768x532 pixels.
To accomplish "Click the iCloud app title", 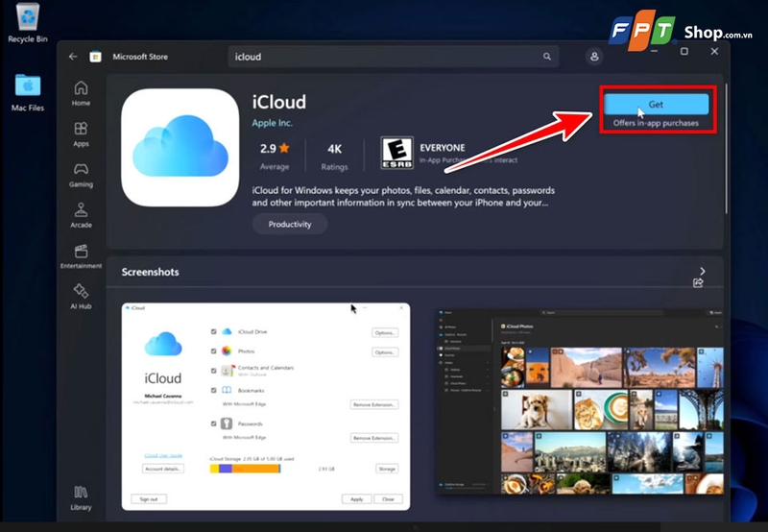I will click(279, 102).
